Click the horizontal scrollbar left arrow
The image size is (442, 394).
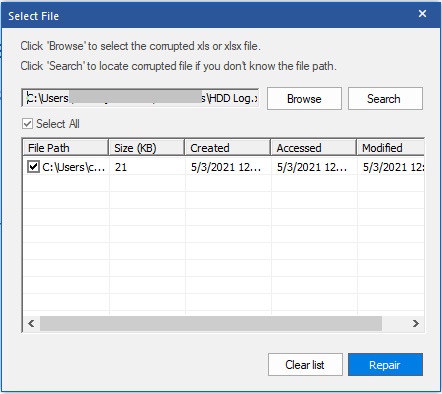click(x=31, y=323)
